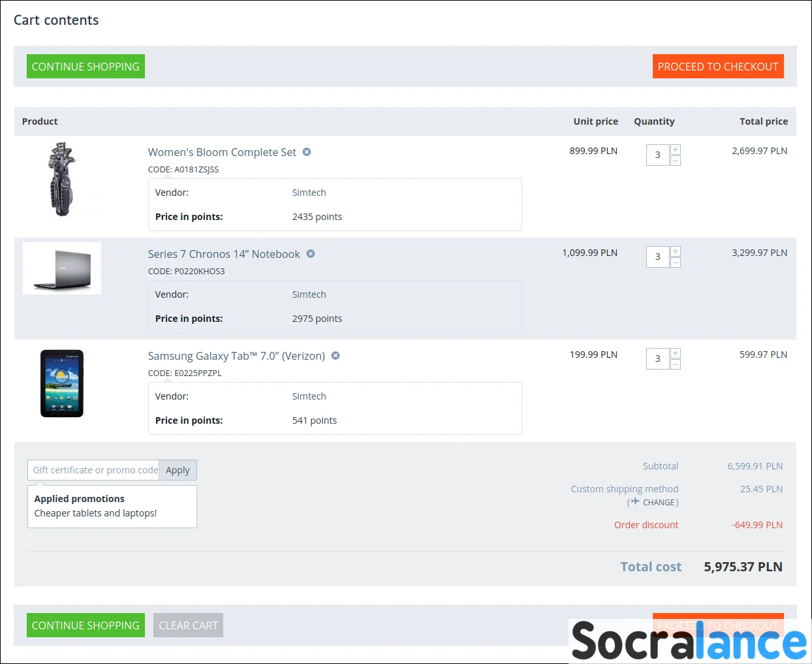Viewport: 812px width, 664px height.
Task: Click the Custom shipping method label
Action: pyautogui.click(x=625, y=489)
